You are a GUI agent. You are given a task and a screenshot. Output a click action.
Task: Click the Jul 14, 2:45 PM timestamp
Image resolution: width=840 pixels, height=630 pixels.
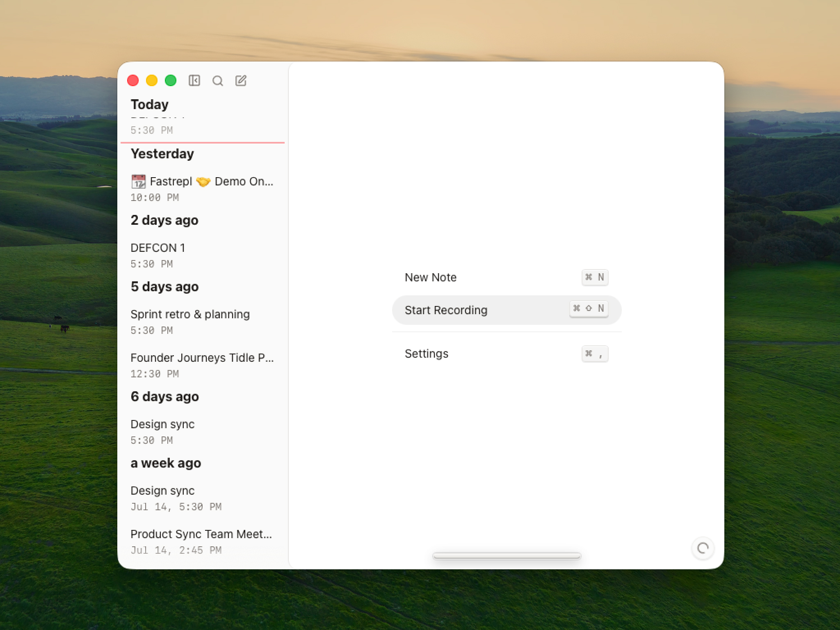coord(176,550)
